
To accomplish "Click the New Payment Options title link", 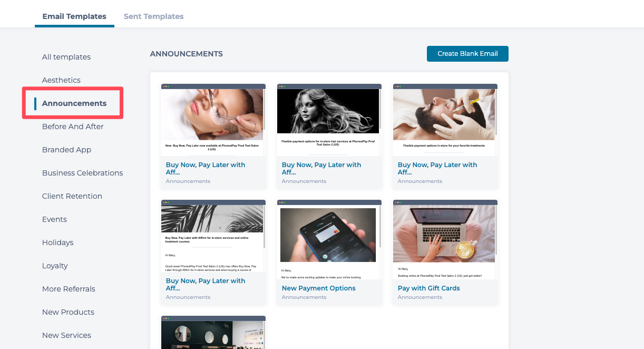I will tap(318, 288).
